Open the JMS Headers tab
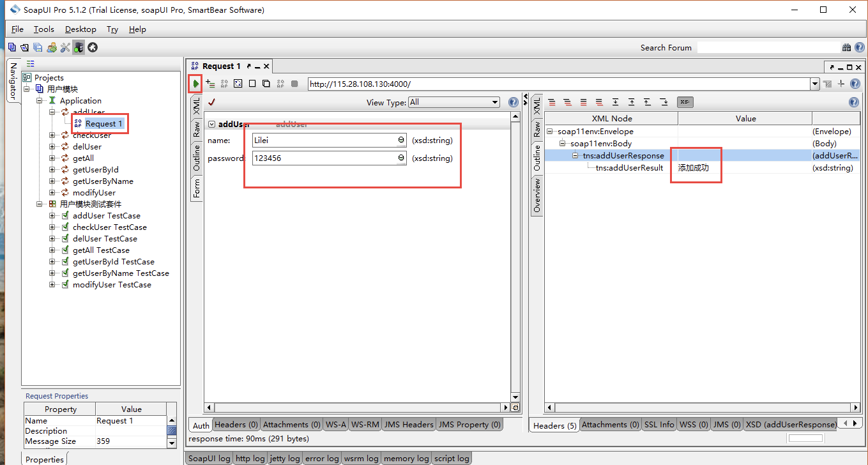868x465 pixels. click(x=409, y=424)
